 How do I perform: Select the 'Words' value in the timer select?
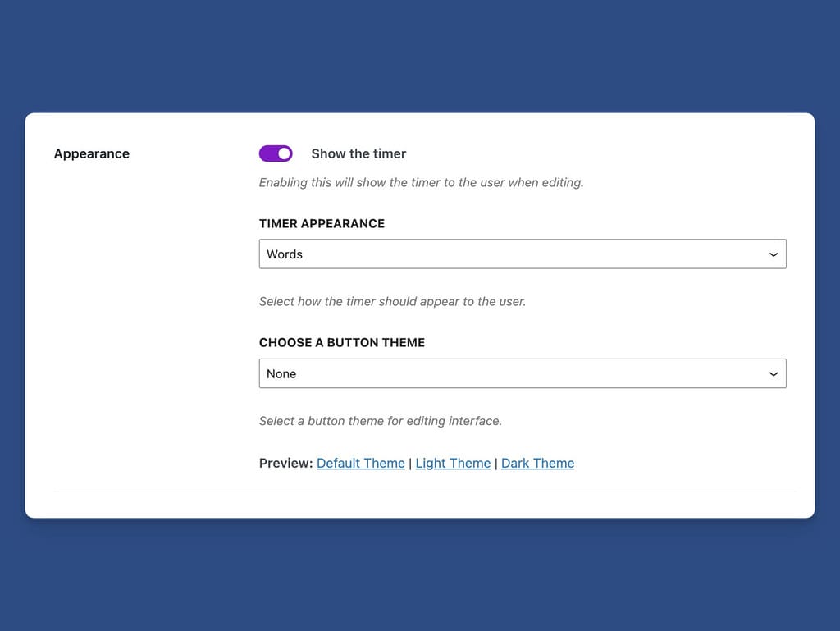coord(285,254)
